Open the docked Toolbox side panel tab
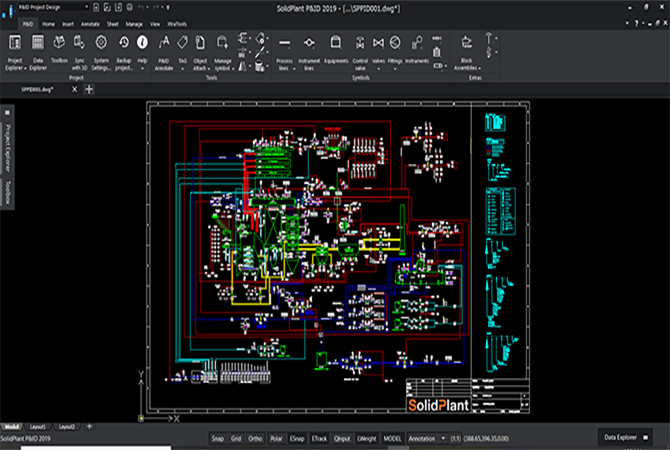The image size is (670, 450). pos(7,192)
